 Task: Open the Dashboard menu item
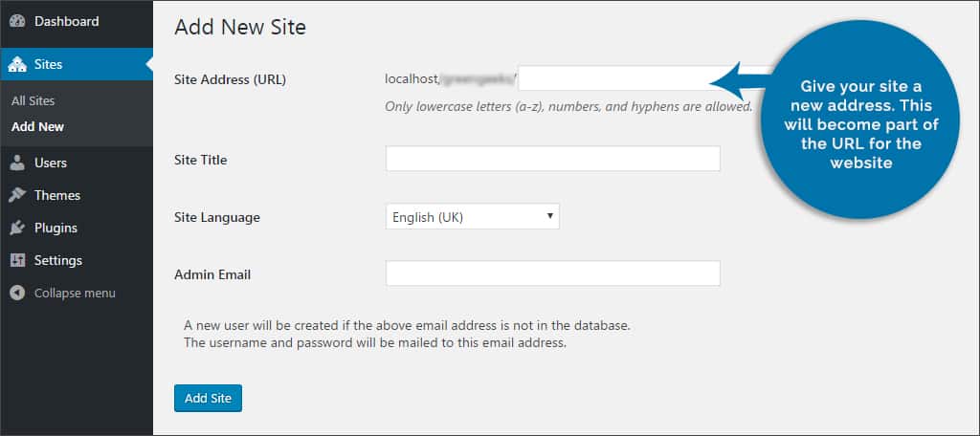click(66, 21)
